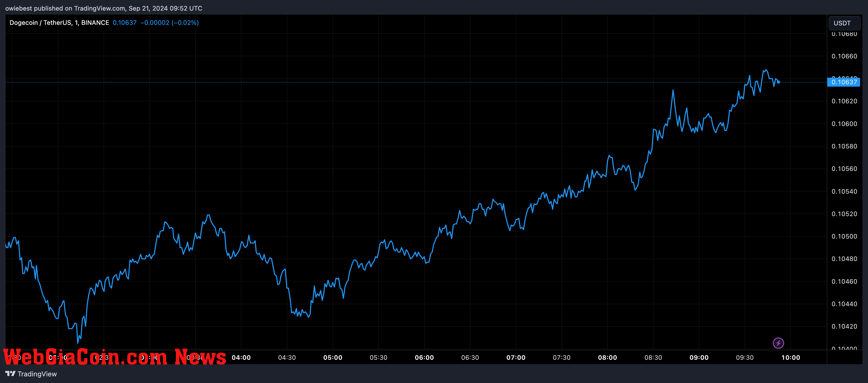Click the 07:00 time axis label
Screen dimensions: 868x383
(x=516, y=357)
